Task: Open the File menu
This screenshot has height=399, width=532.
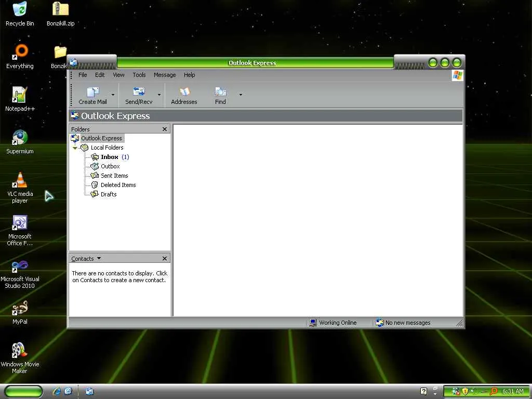Action: [x=83, y=75]
